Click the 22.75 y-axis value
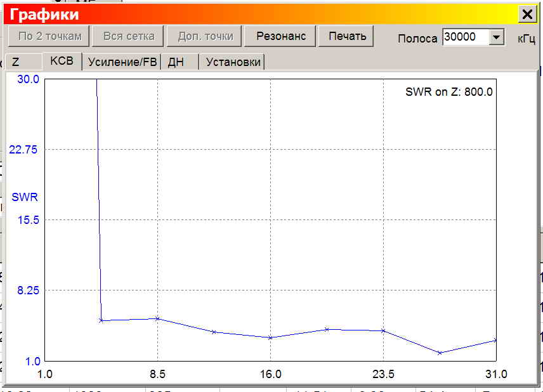543x392 pixels. point(23,150)
